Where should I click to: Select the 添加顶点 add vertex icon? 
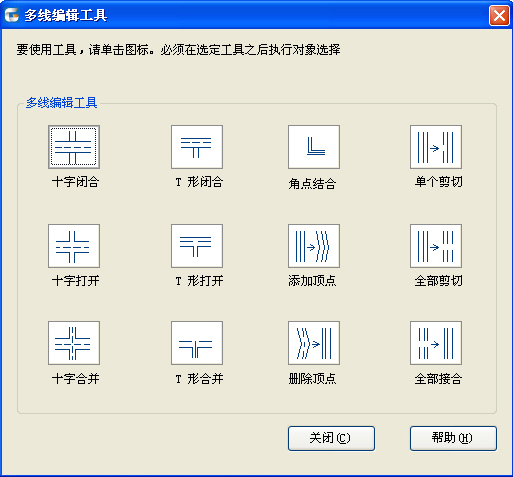click(314, 246)
